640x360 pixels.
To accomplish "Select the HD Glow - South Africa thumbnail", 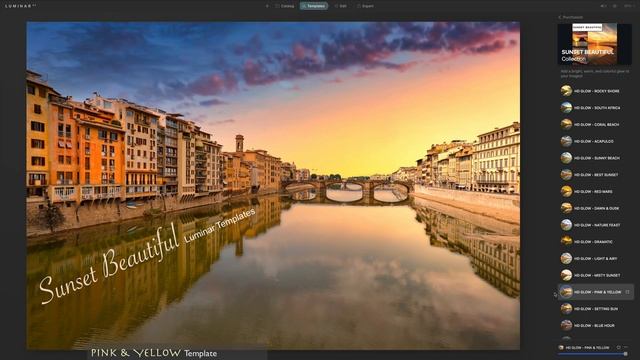I will pos(566,107).
